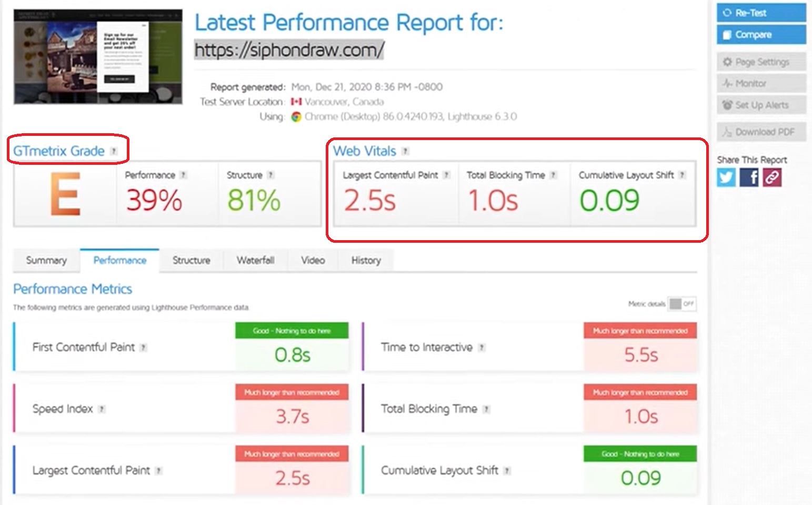Click the Monitor button
The image size is (812, 505).
[761, 83]
